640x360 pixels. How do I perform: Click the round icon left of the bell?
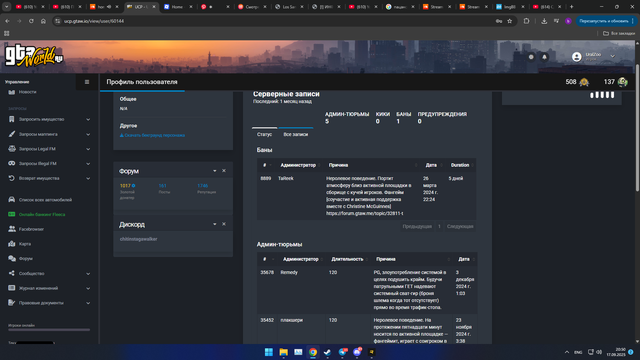tap(531, 57)
